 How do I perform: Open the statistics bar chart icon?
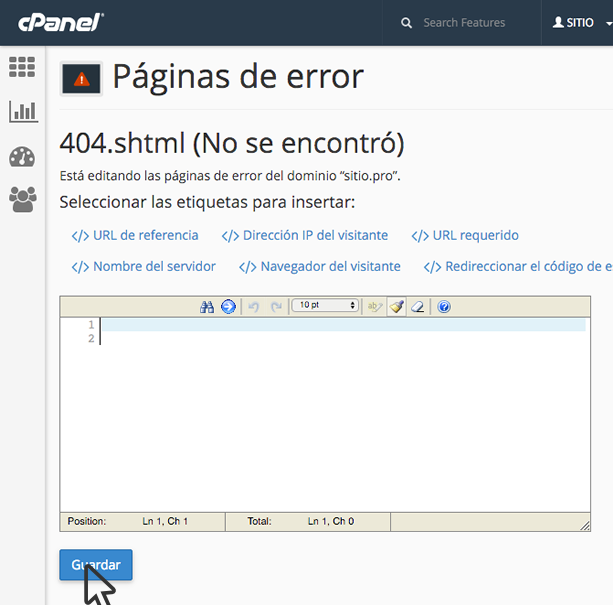click(x=22, y=111)
